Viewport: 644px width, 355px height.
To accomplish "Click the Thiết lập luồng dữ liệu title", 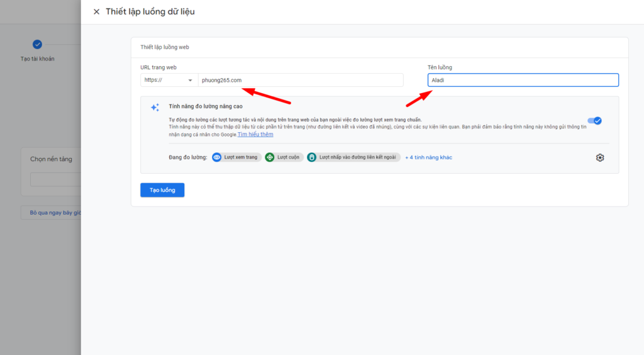I will click(x=150, y=12).
